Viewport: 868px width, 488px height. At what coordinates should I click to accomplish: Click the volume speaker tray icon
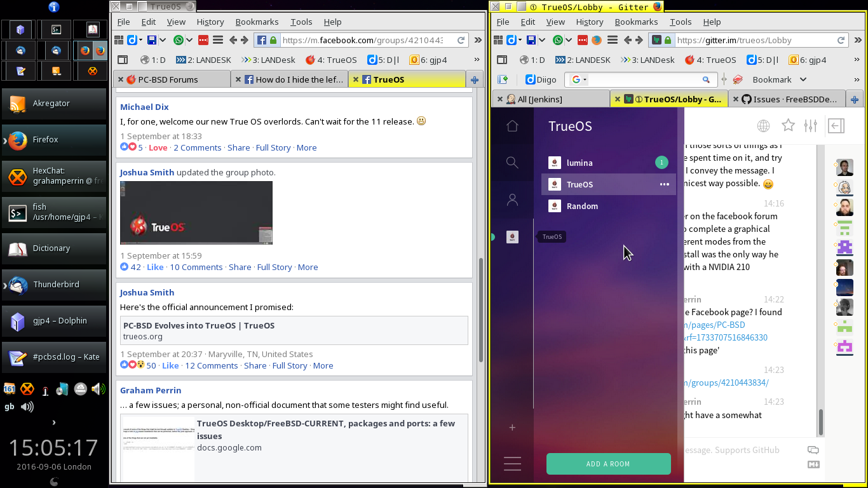[x=98, y=389]
